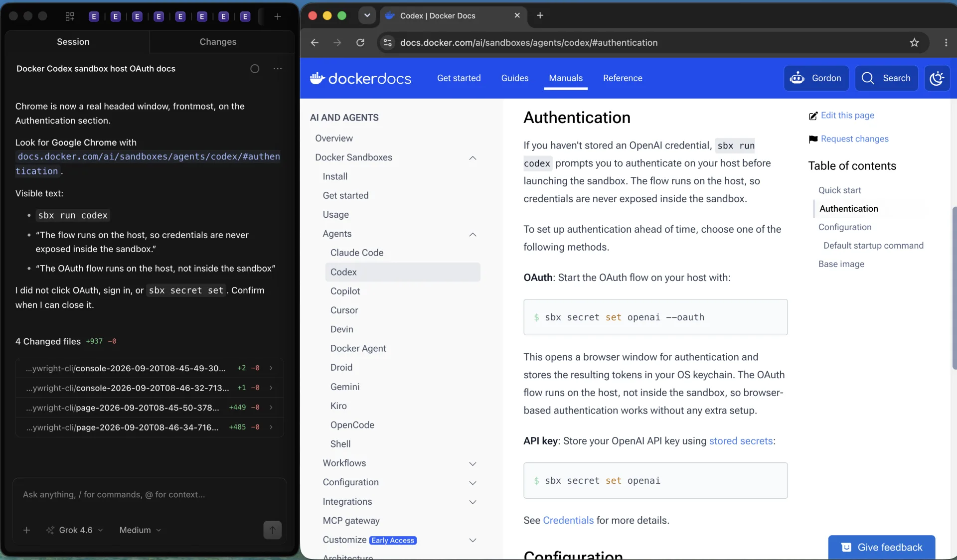957x560 pixels.
Task: Expand the Customize Early Access section
Action: pyautogui.click(x=473, y=541)
